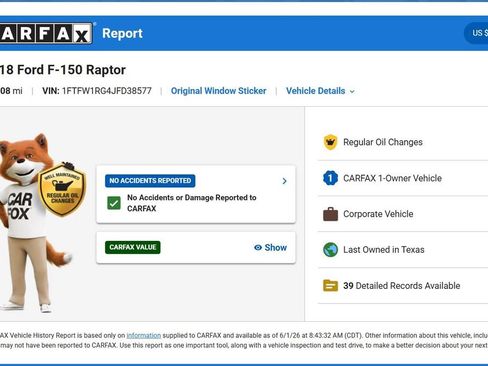The image size is (488, 366).
Task: Click the folder icon for detailed records
Action: [330, 286]
